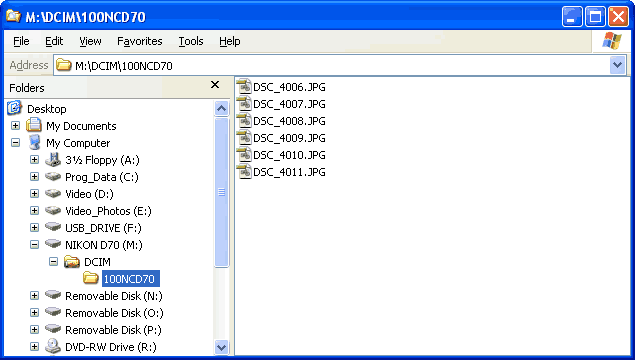The height and width of the screenshot is (360, 635).
Task: Close the Folders pane
Action: pyautogui.click(x=215, y=85)
